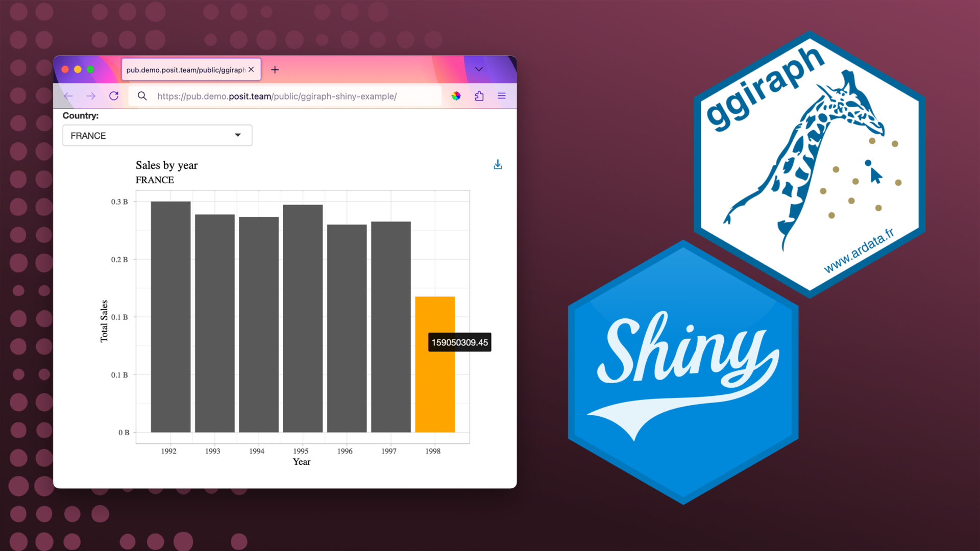Image resolution: width=980 pixels, height=551 pixels.
Task: Click the color picker icon in browser toolbar
Action: click(457, 96)
